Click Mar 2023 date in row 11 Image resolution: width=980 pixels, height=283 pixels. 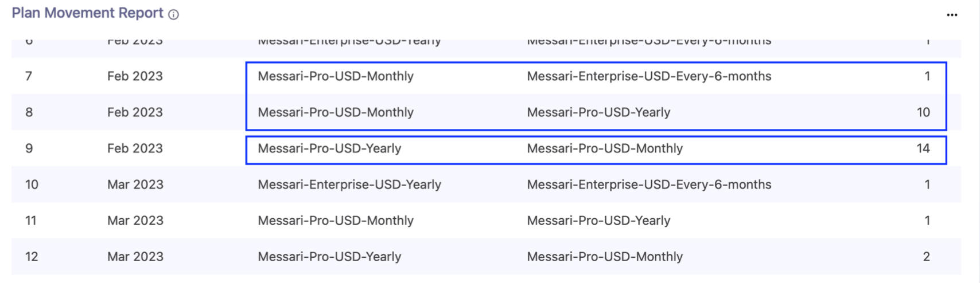(135, 221)
